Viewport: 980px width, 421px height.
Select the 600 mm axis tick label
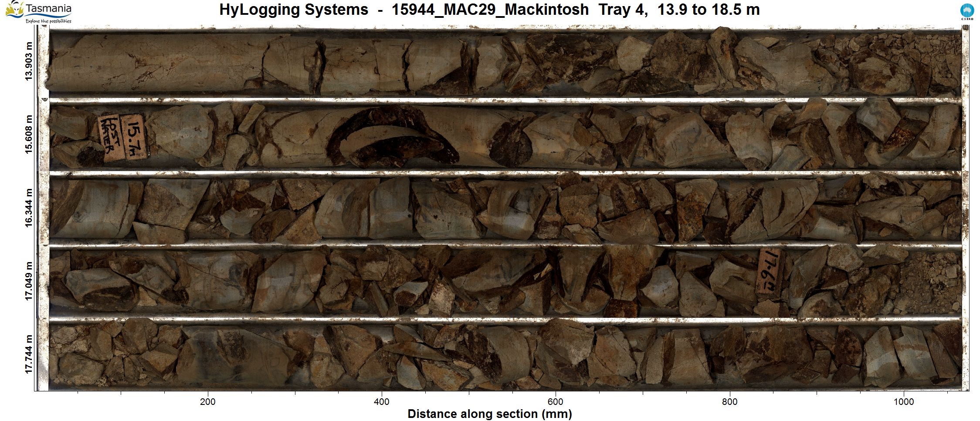pos(555,401)
